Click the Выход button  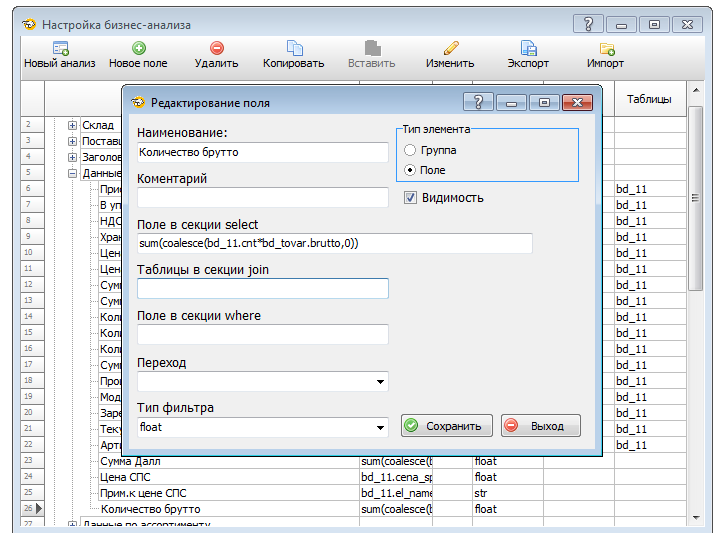(540, 426)
